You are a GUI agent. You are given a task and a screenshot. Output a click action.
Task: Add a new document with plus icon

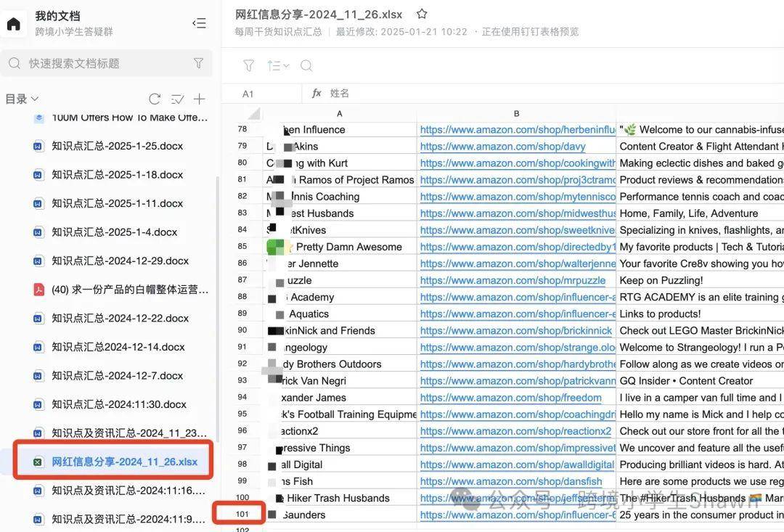(200, 99)
